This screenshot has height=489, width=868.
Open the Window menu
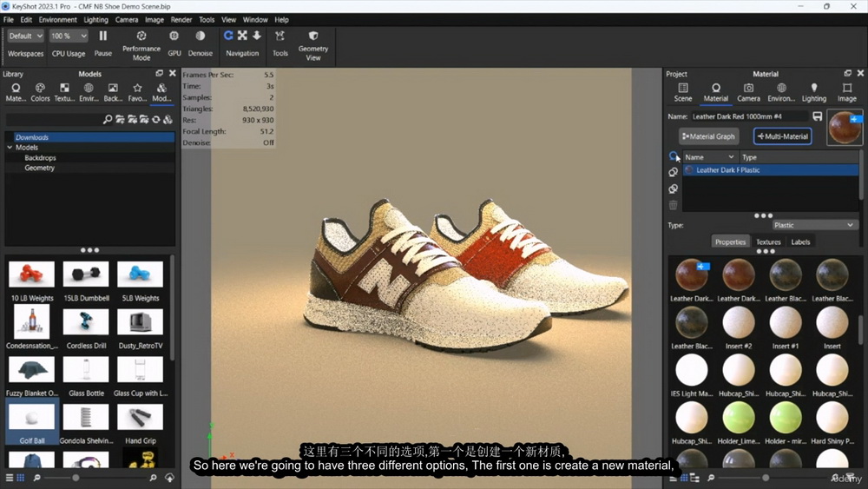click(255, 19)
